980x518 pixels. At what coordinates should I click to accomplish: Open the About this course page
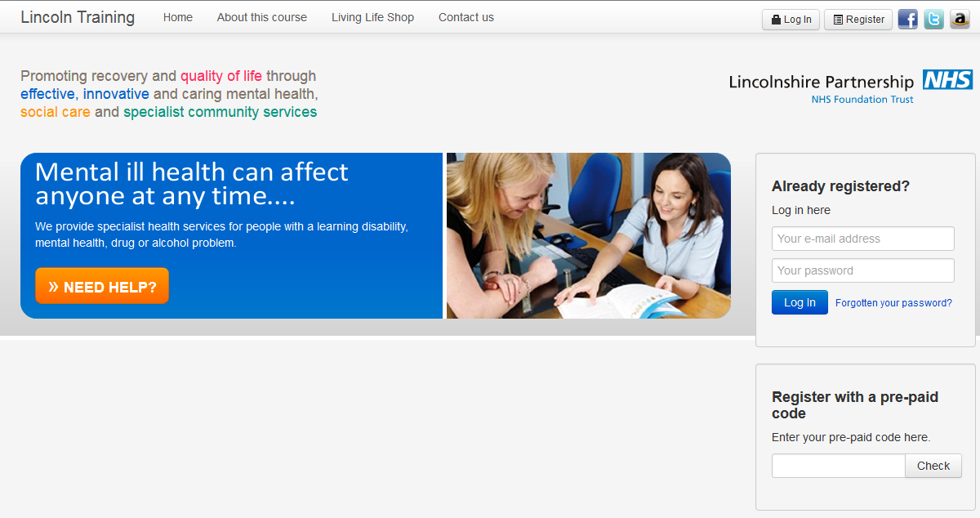pyautogui.click(x=262, y=17)
